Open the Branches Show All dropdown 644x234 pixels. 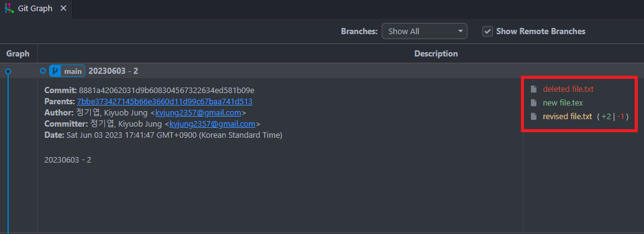(425, 31)
